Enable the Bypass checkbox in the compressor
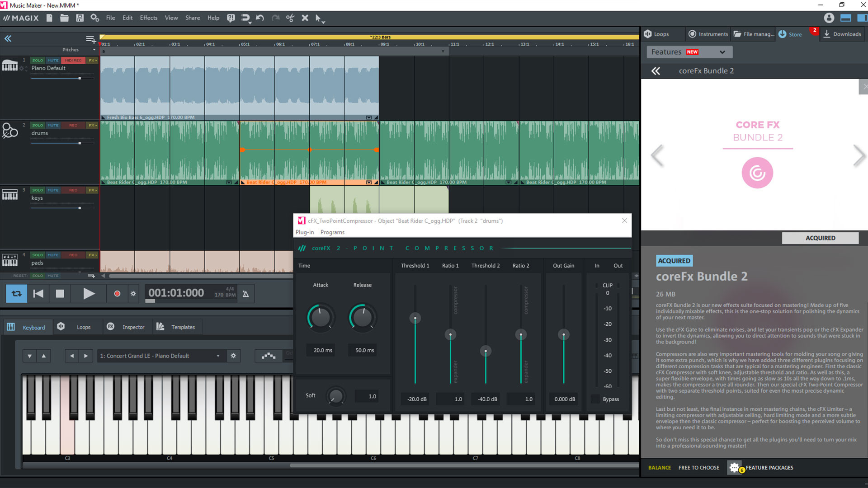This screenshot has height=488, width=868. point(595,399)
